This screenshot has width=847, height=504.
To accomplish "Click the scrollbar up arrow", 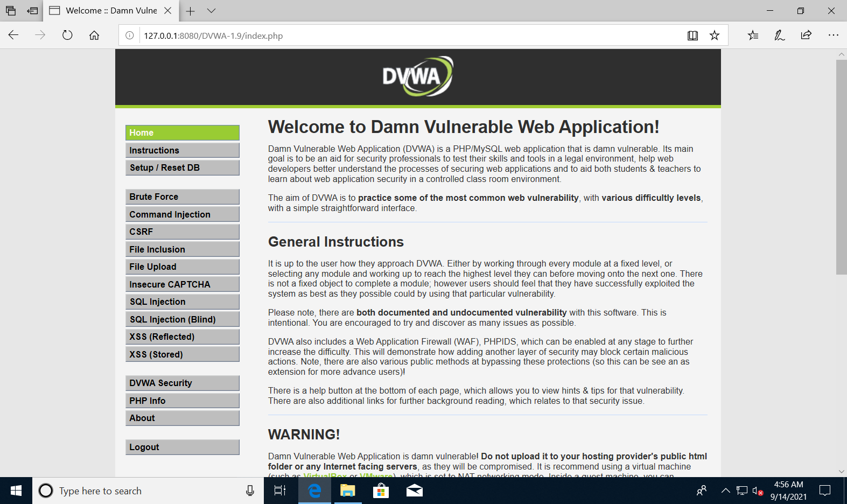I will pyautogui.click(x=841, y=54).
